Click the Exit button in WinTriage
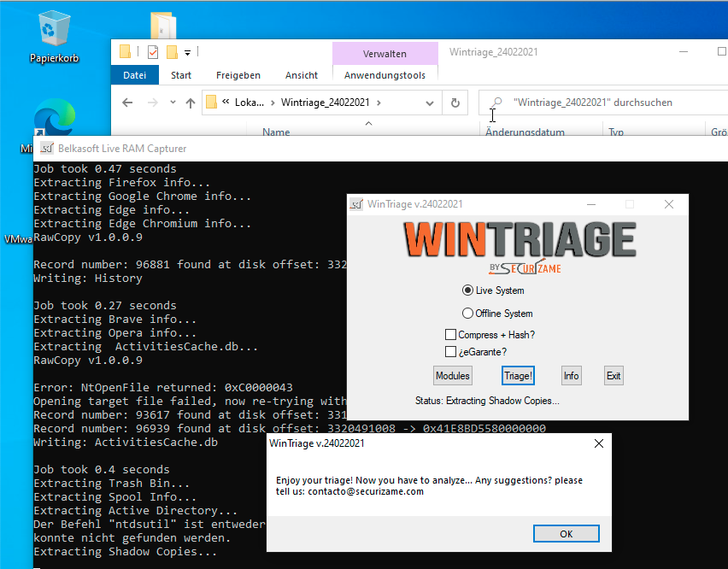 [614, 376]
